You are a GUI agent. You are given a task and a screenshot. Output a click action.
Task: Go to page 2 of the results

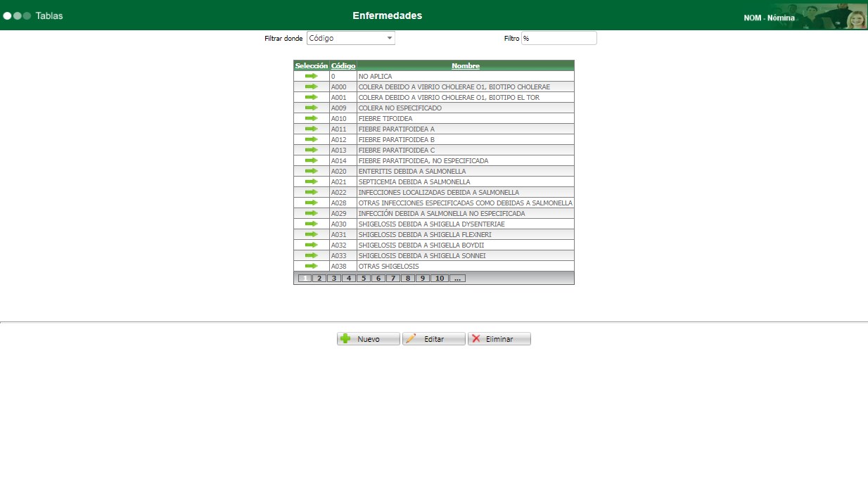319,278
